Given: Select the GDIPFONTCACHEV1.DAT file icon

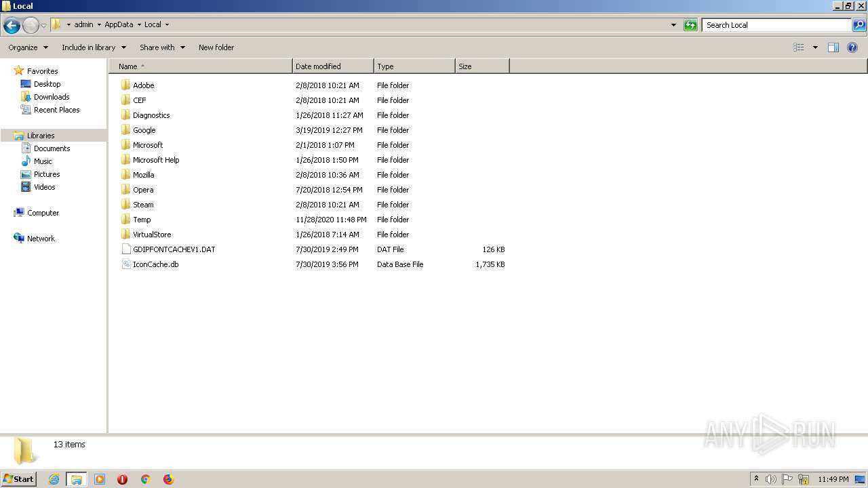Looking at the screenshot, I should (x=125, y=249).
